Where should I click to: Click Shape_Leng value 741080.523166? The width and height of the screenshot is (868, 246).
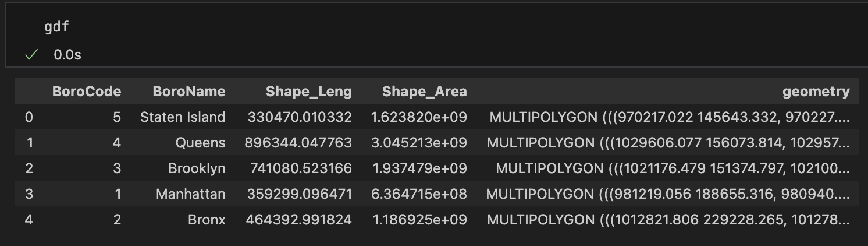coord(300,168)
